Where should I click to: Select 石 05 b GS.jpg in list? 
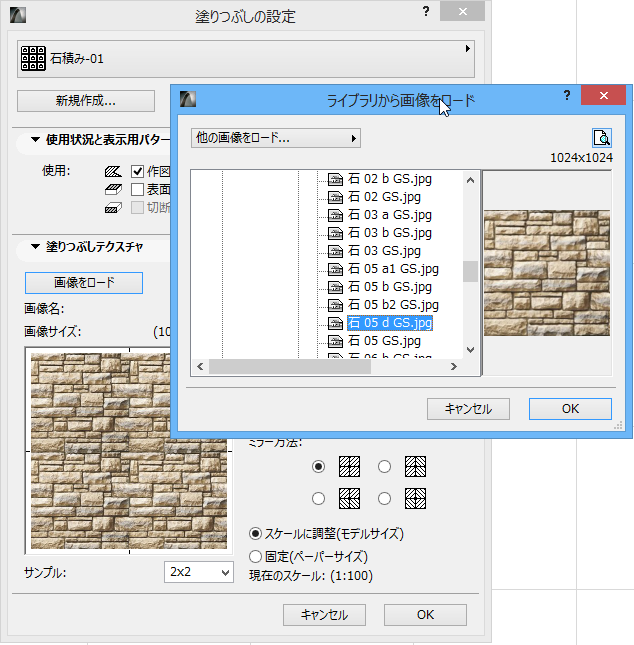[390, 287]
